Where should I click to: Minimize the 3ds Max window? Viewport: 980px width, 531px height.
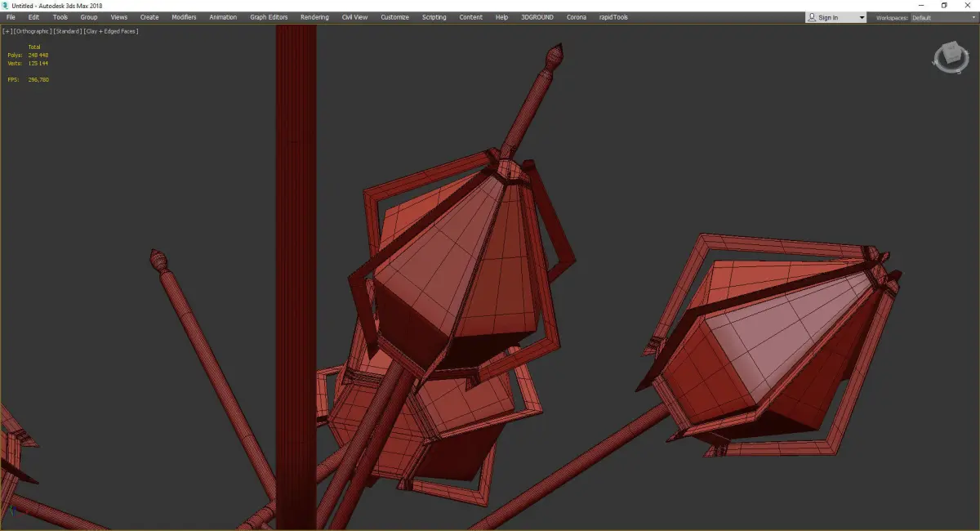pos(922,6)
